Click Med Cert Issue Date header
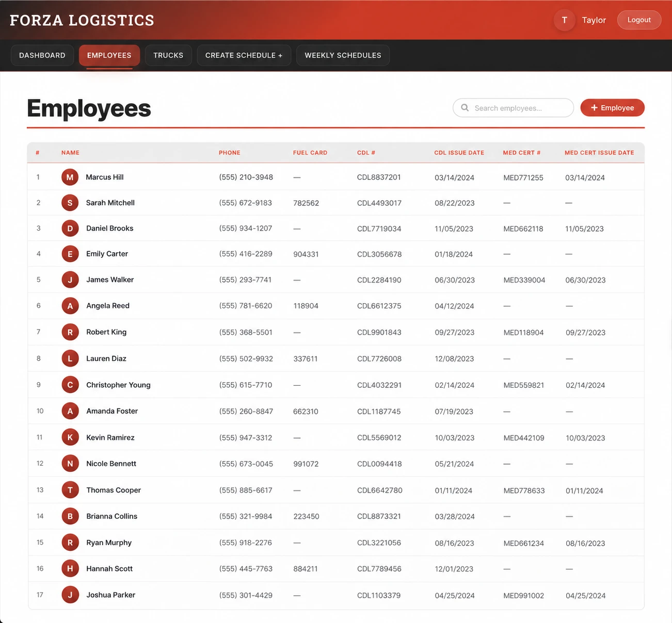This screenshot has width=672, height=623. pos(599,153)
